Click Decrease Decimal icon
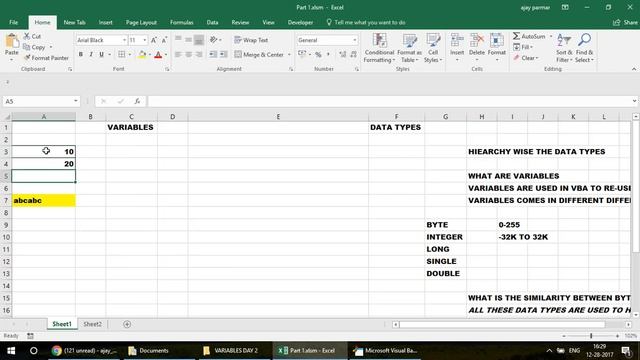This screenshot has height=360, width=640. pyautogui.click(x=353, y=54)
